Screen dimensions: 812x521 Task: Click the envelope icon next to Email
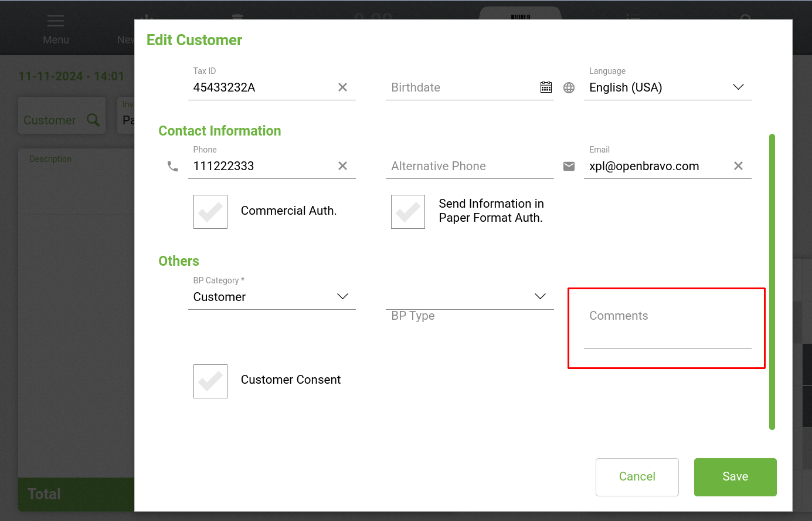point(569,167)
